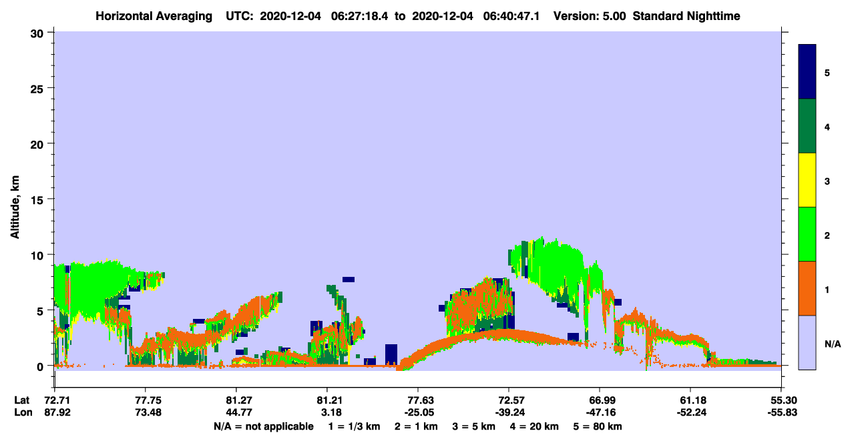The width and height of the screenshot is (868, 445).
Task: Click the 'Lon' row label
Action: tap(22, 413)
